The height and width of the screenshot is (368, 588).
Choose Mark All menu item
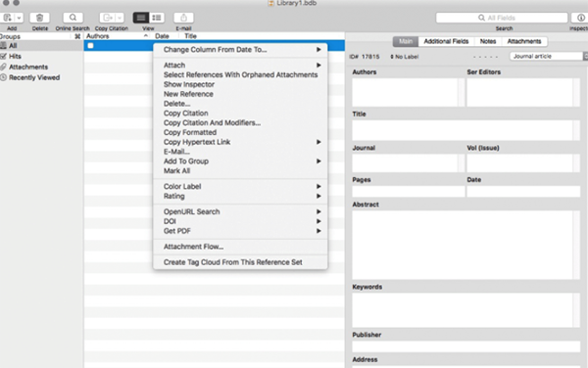click(x=240, y=171)
